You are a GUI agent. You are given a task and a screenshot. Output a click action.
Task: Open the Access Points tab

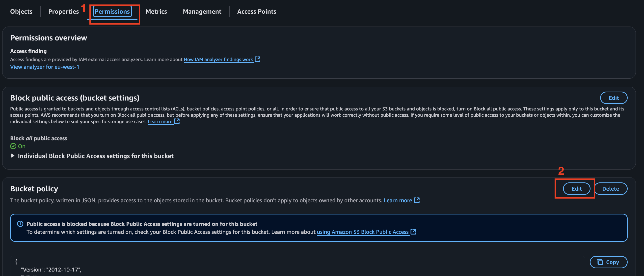tap(257, 11)
